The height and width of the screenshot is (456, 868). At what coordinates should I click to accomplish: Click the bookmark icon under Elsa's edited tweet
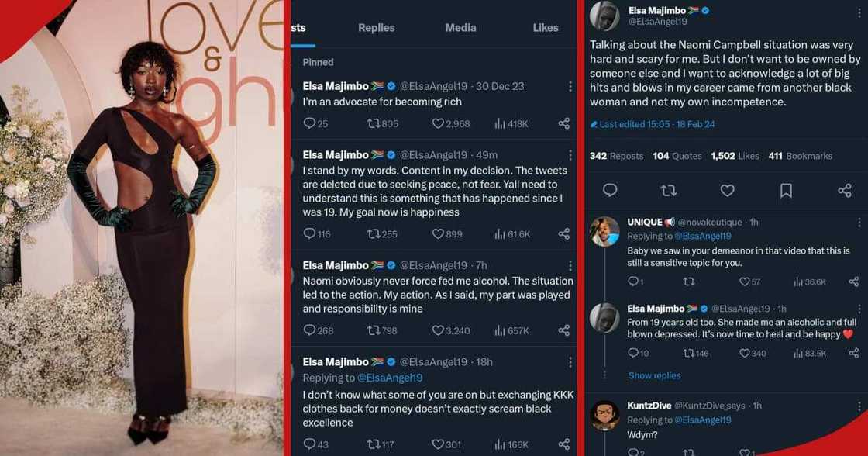(x=786, y=190)
